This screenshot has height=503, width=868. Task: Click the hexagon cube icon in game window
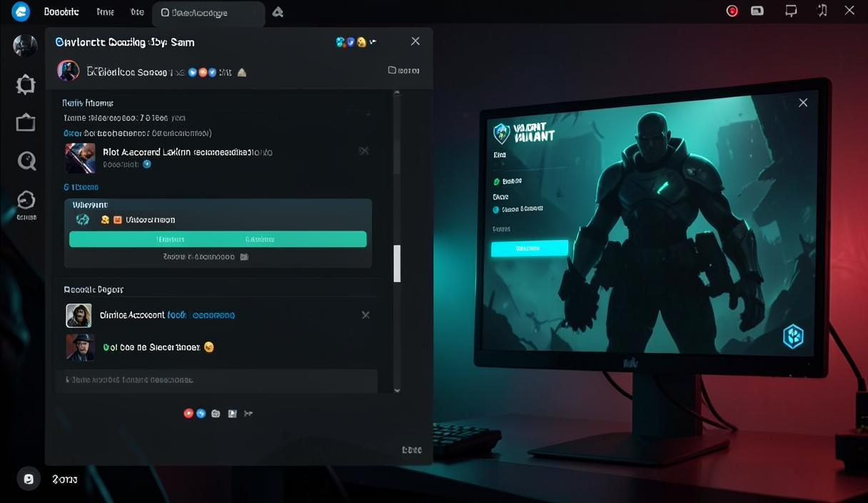(x=793, y=336)
